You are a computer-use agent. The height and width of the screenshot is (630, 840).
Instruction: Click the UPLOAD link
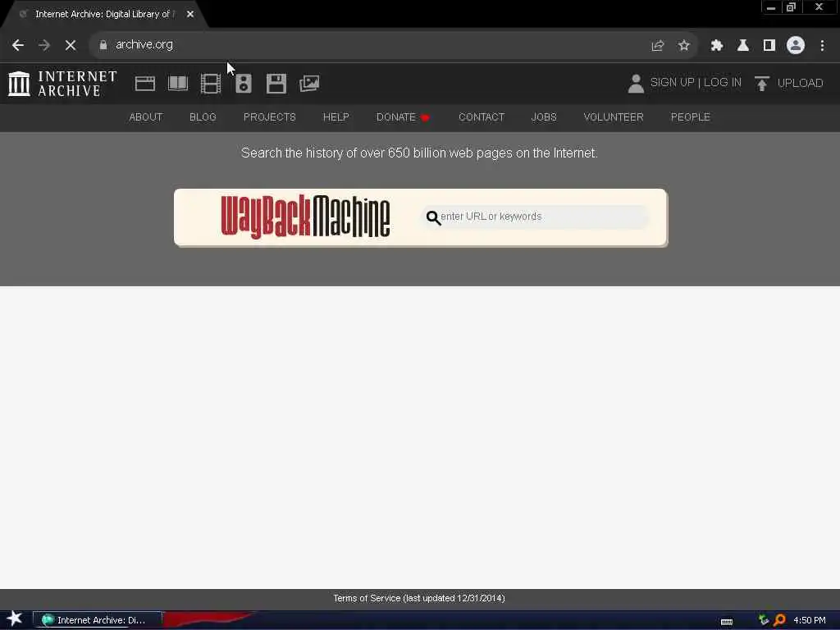pyautogui.click(x=800, y=83)
